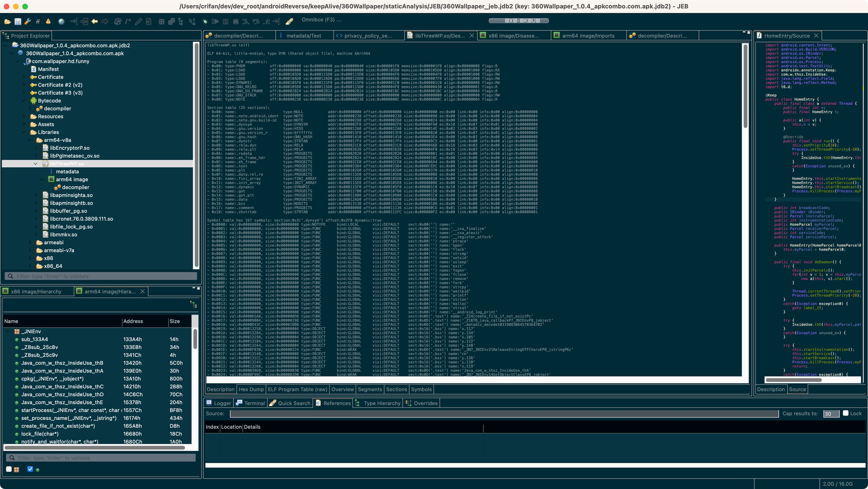Click the globe icon in toolbar

point(61,21)
